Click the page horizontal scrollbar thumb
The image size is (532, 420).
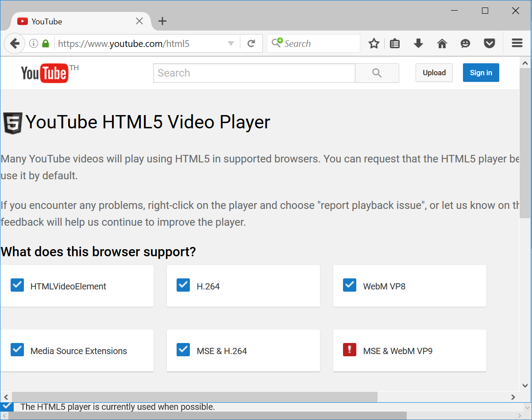click(195, 397)
